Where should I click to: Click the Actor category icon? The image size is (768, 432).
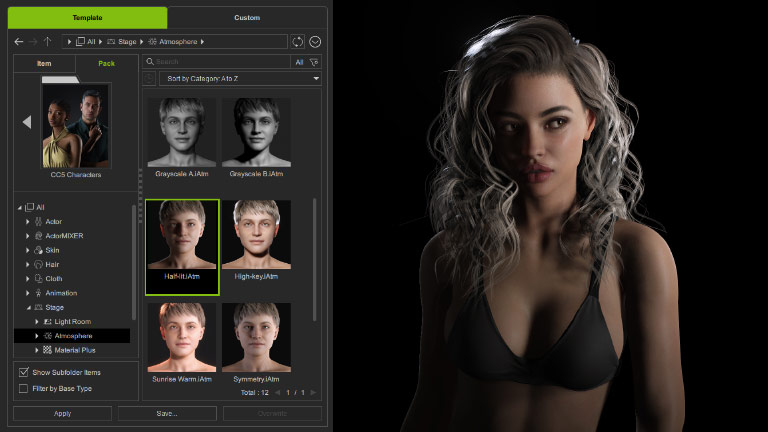pyautogui.click(x=38, y=221)
